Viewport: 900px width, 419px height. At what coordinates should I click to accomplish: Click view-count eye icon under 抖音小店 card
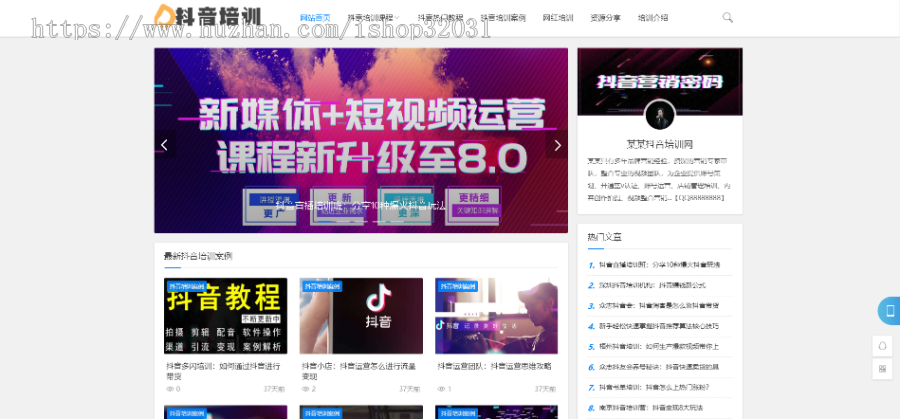point(305,389)
